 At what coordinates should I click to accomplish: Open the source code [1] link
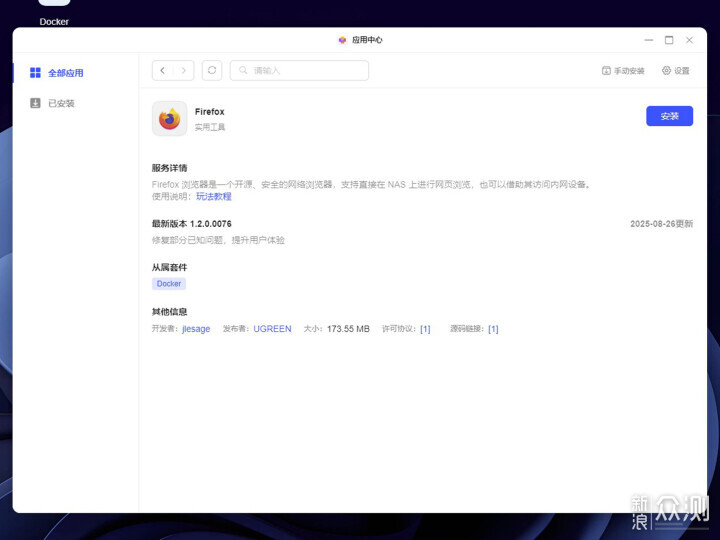coord(493,329)
